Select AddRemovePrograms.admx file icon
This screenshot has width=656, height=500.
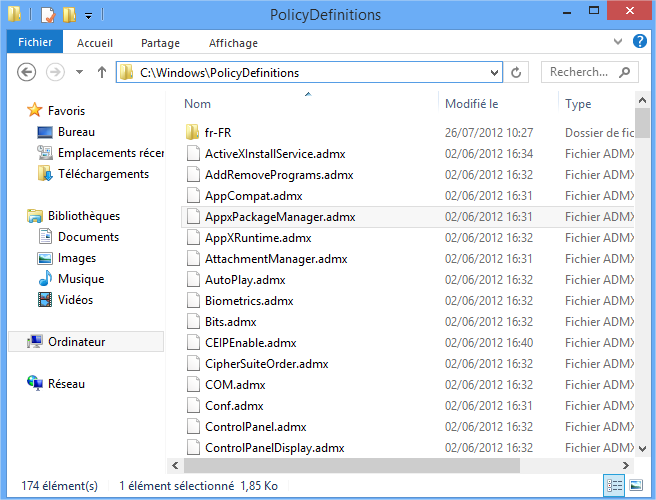pyautogui.click(x=193, y=174)
